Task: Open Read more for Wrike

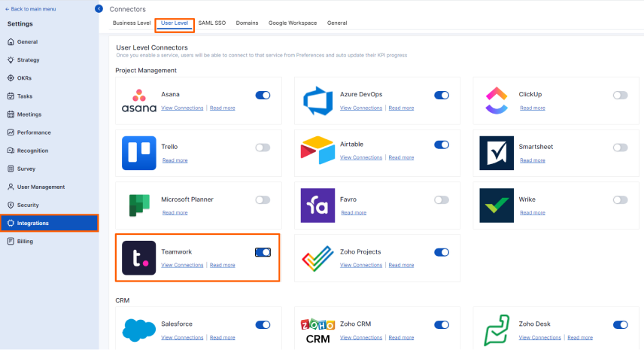Action: (533, 213)
